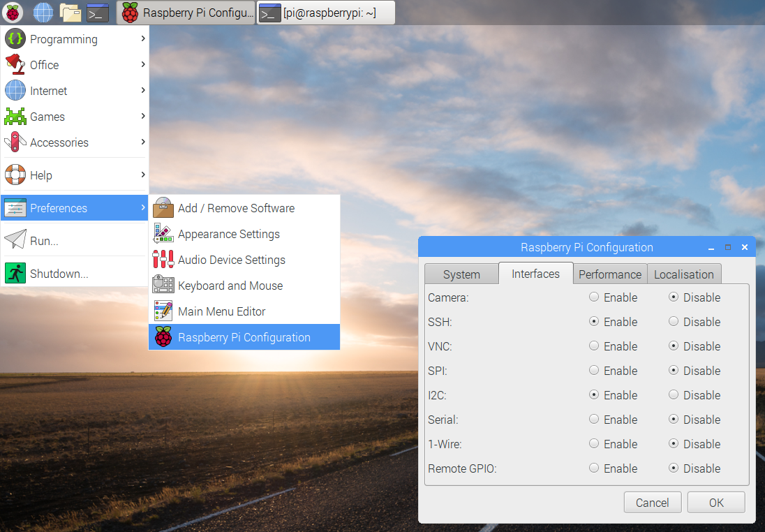Click the Games menu invader icon
The height and width of the screenshot is (532, 765).
point(15,116)
